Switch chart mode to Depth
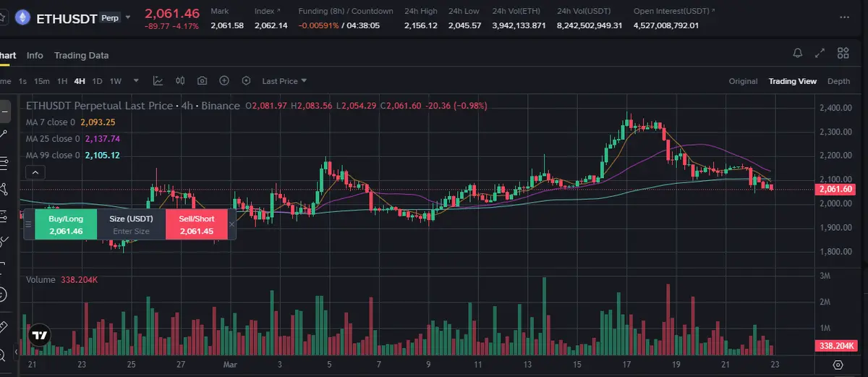 tap(838, 81)
